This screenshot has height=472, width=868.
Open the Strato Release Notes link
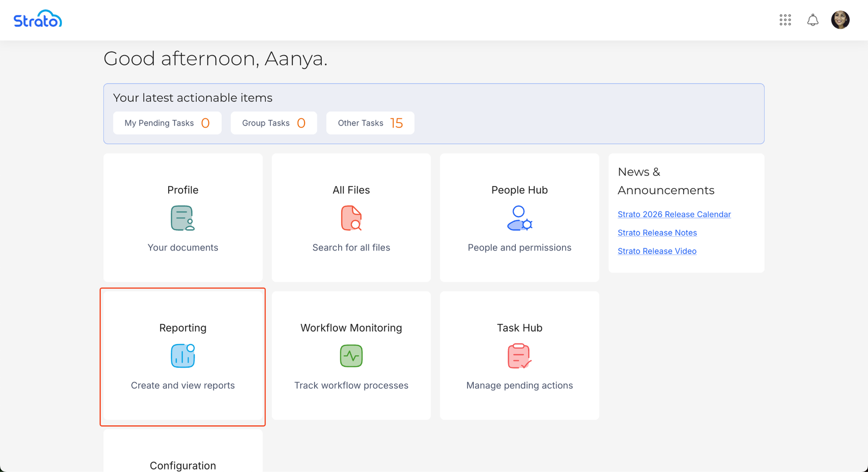[657, 233]
